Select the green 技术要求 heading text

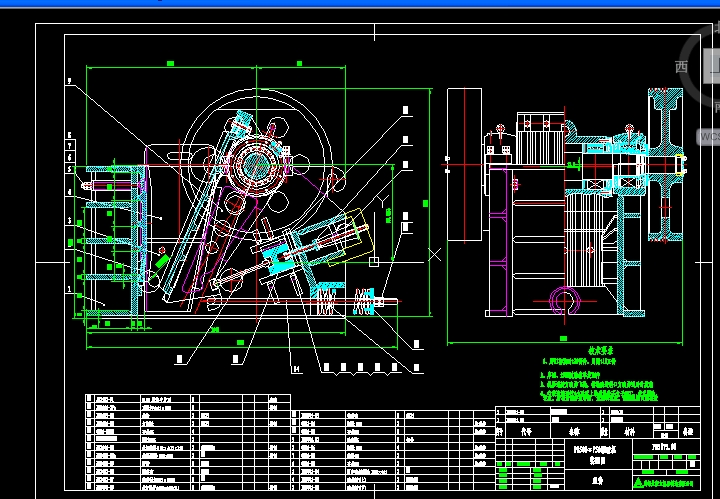[601, 351]
